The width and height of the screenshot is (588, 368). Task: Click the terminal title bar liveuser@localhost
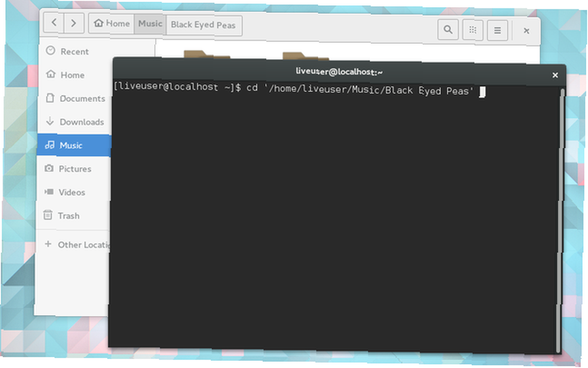click(339, 71)
